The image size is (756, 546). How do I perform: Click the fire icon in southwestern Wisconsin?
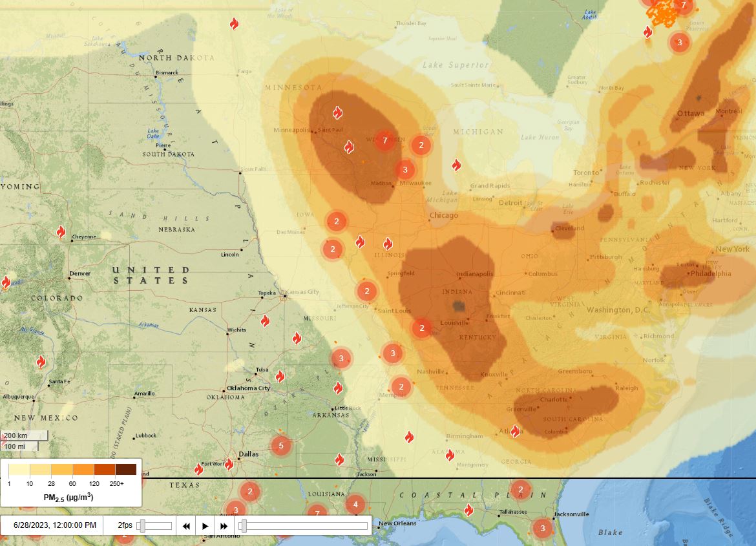click(349, 147)
